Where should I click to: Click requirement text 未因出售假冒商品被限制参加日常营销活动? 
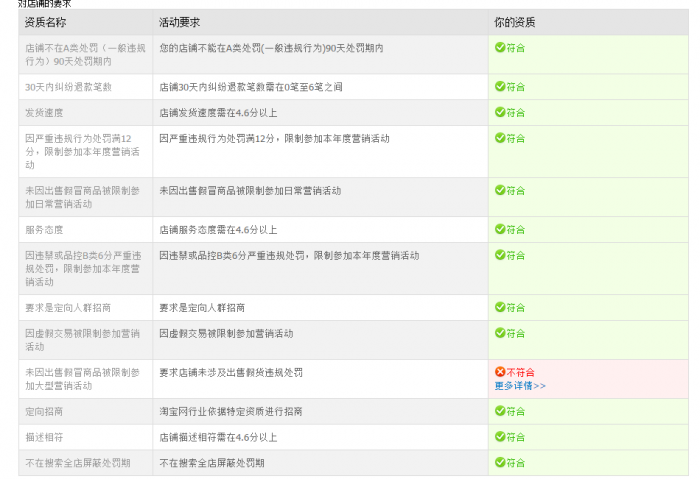250,191
